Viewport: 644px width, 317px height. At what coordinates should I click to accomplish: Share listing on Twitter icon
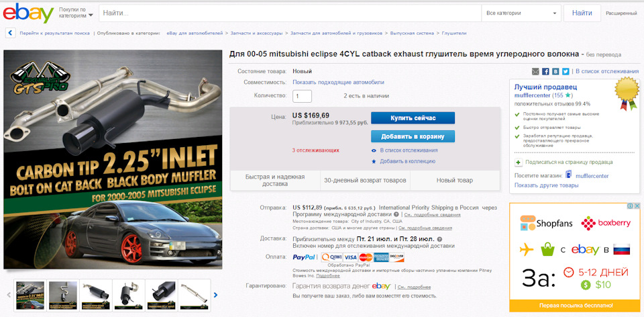(566, 72)
